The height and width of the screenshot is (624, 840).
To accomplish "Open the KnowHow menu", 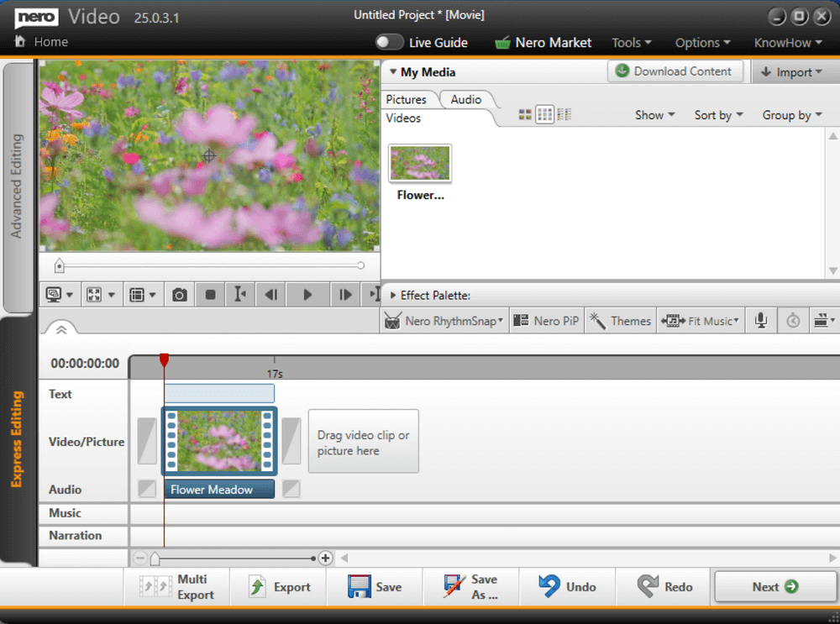I will click(x=788, y=42).
